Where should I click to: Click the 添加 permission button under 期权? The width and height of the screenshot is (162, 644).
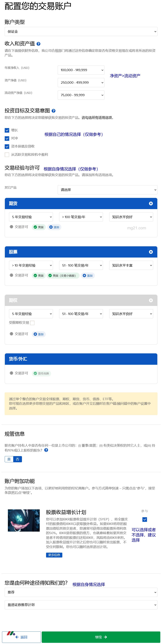[39, 334]
